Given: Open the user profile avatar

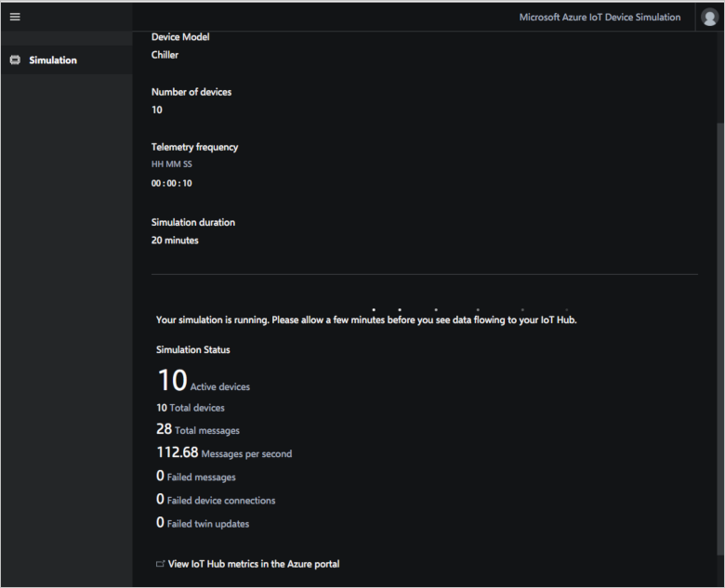Looking at the screenshot, I should pyautogui.click(x=709, y=18).
